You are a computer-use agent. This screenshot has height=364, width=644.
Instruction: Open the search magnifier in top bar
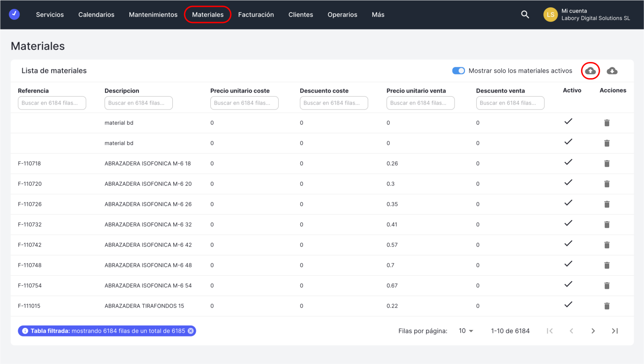[x=525, y=14]
